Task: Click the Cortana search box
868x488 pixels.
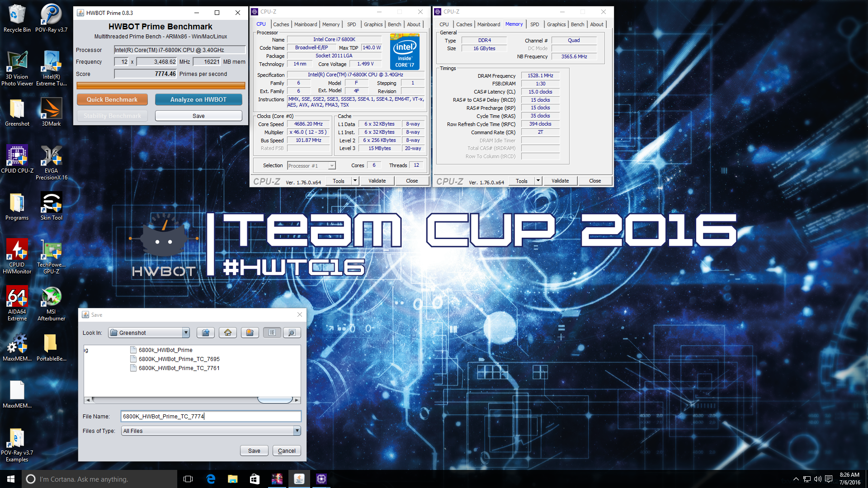Action: (99, 479)
